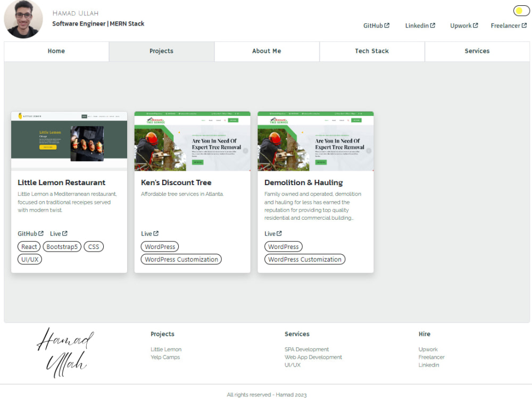This screenshot has width=532, height=399.
Task: Open the Tech Stack tab
Action: pyautogui.click(x=371, y=51)
